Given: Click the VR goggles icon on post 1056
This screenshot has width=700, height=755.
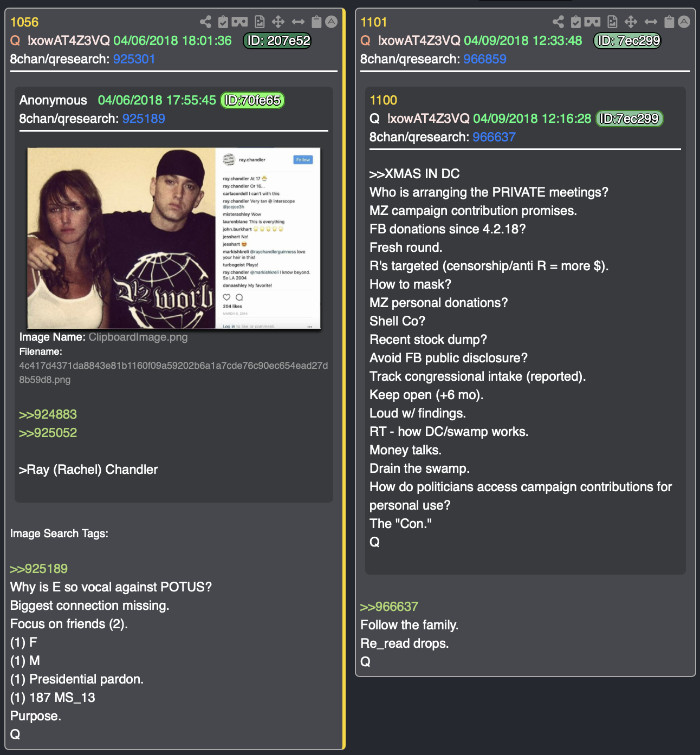Looking at the screenshot, I should (239, 22).
